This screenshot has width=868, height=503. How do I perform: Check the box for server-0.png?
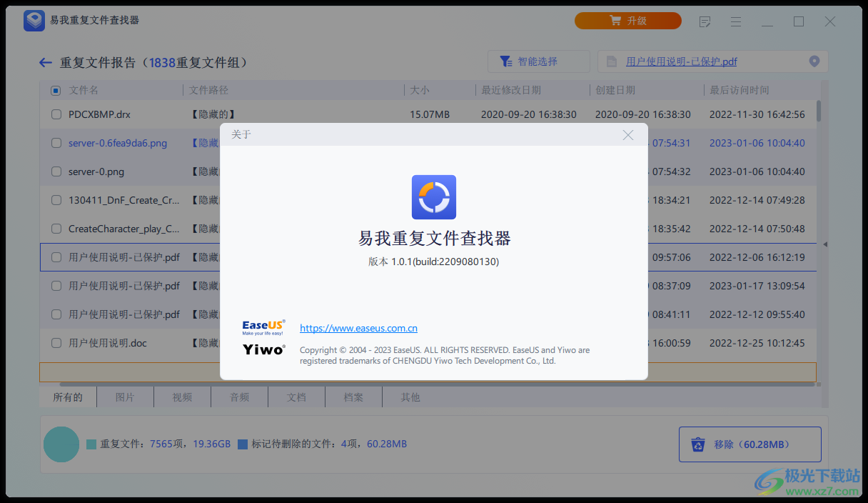point(56,171)
